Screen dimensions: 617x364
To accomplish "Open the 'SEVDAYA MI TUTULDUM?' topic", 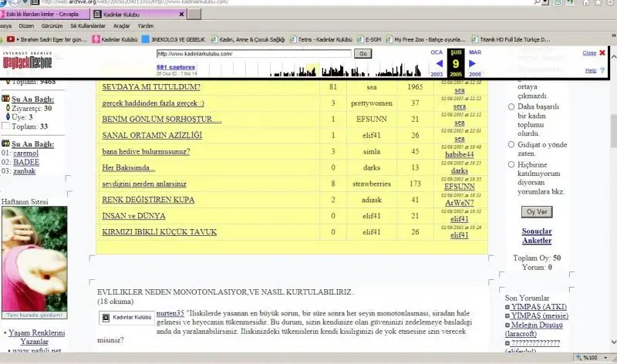I will pyautogui.click(x=151, y=87).
